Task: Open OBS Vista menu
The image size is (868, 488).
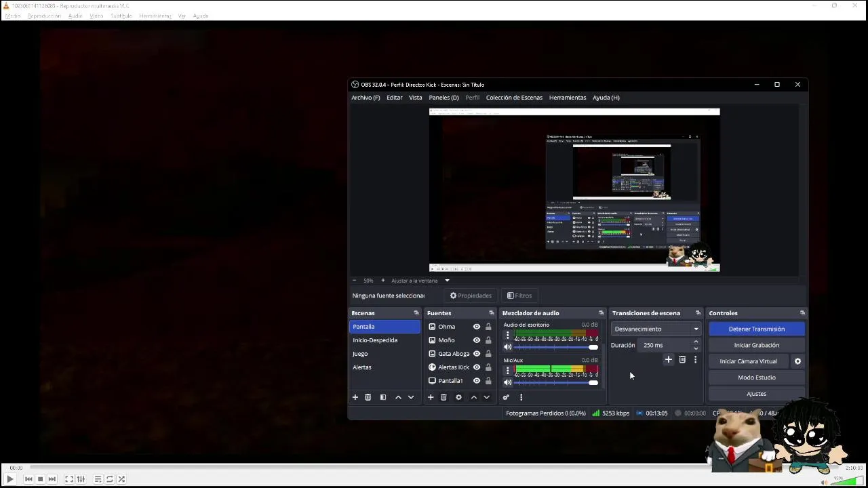Action: 416,98
